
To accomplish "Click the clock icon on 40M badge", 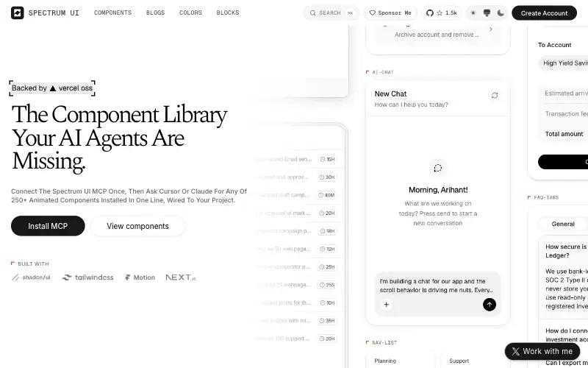I will [x=320, y=195].
